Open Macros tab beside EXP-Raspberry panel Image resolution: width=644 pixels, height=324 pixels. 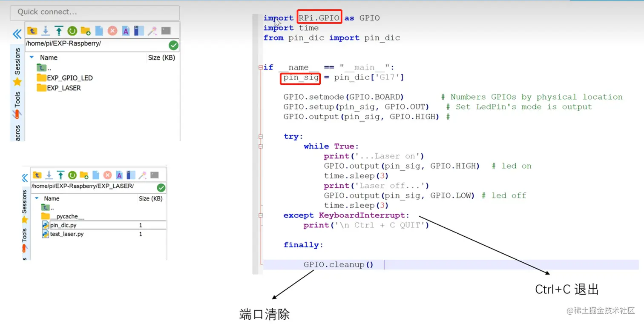coord(17,133)
